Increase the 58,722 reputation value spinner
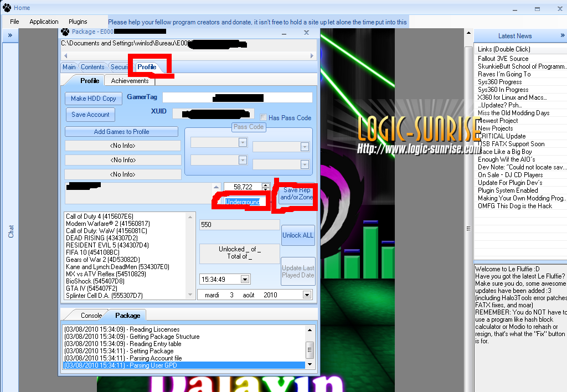This screenshot has width=567, height=392. 266,185
